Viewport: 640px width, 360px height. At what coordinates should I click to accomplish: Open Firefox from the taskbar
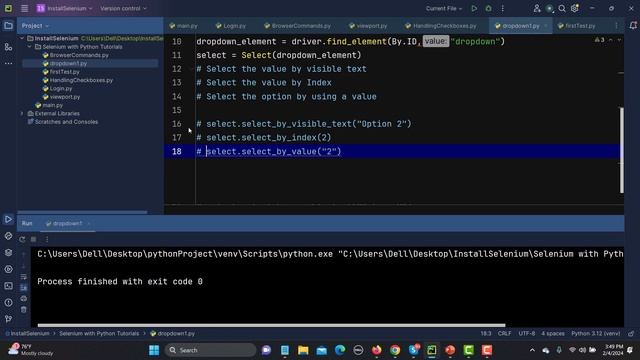(376, 350)
